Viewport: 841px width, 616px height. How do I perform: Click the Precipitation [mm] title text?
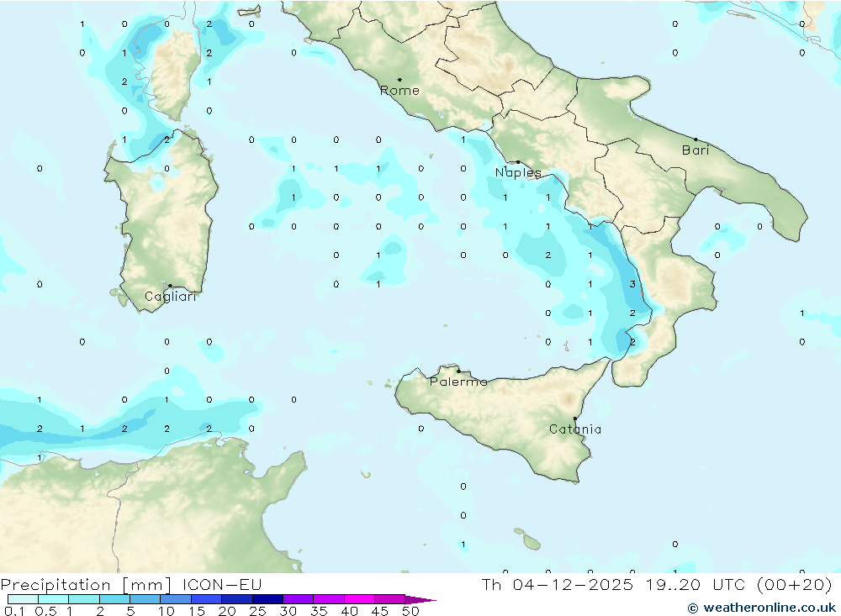86,585
